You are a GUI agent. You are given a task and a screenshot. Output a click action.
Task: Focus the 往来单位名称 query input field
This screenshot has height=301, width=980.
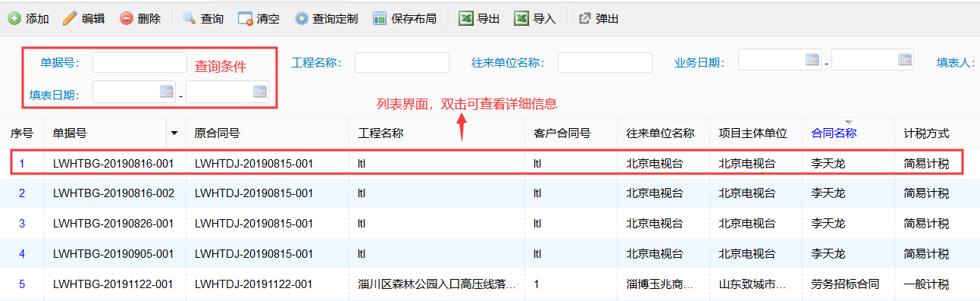click(605, 62)
